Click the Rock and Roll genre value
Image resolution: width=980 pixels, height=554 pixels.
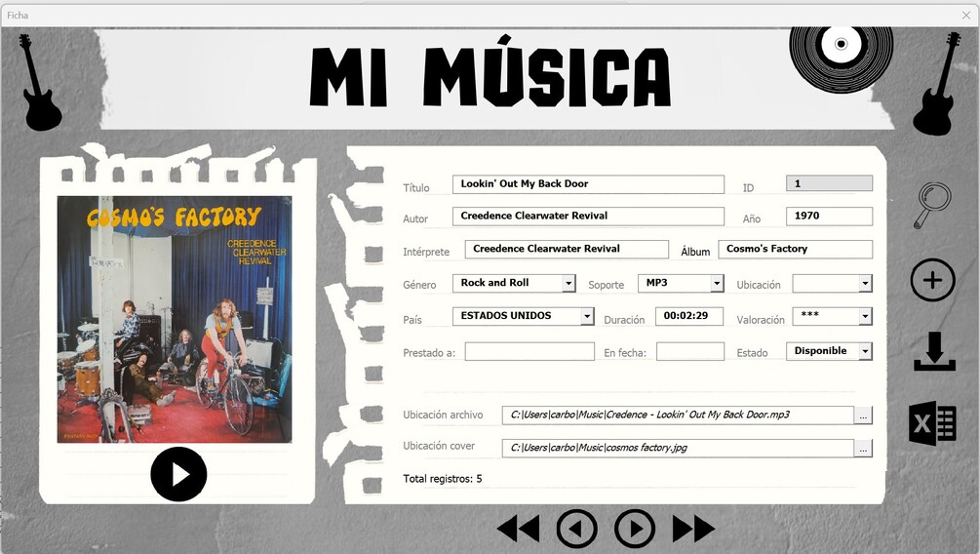(495, 283)
